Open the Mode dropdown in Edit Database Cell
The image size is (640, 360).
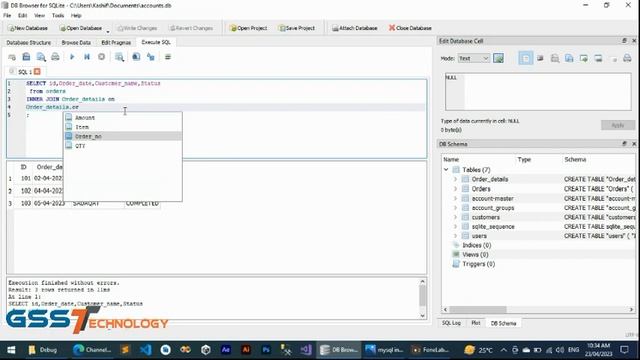coord(473,58)
